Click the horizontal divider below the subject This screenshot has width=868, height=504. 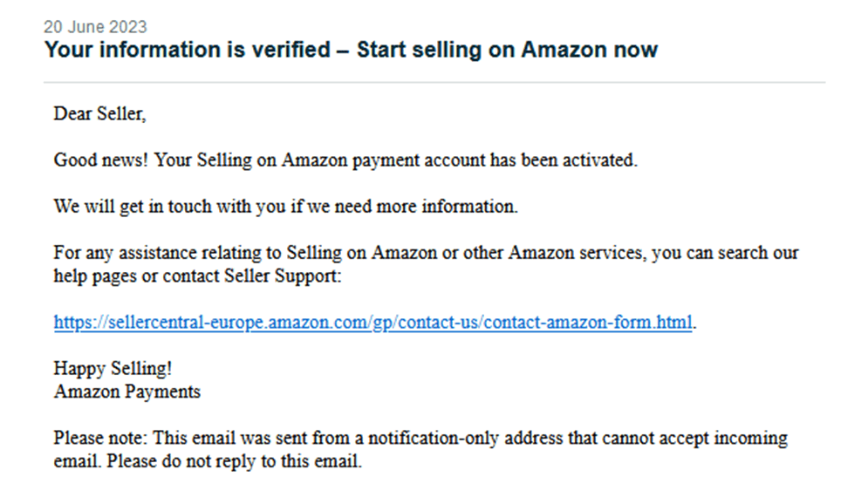(434, 83)
